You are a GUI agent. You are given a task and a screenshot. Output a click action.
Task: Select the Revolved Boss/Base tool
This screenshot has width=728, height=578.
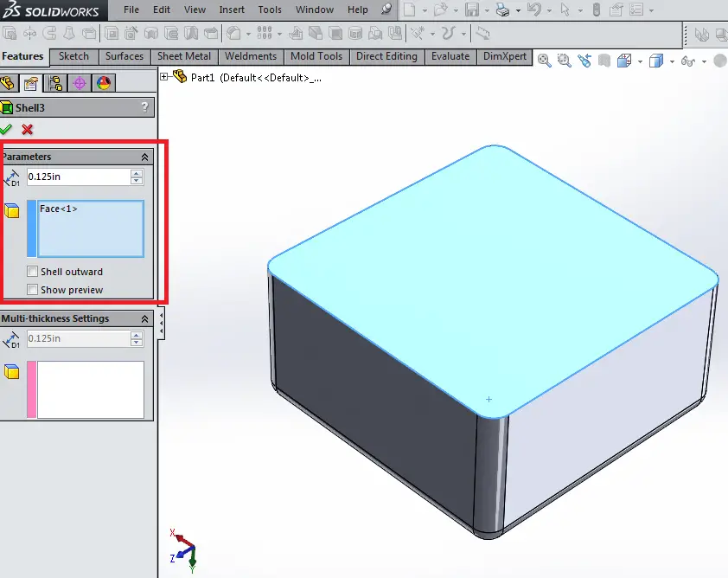29,34
